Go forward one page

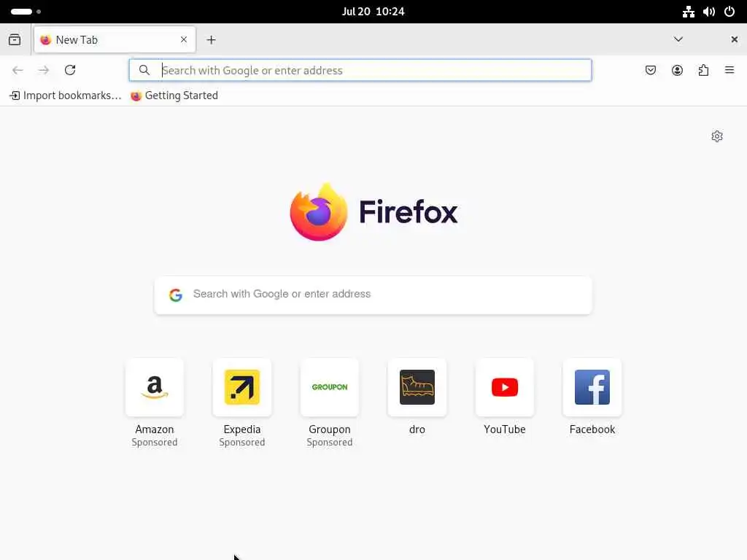click(44, 71)
